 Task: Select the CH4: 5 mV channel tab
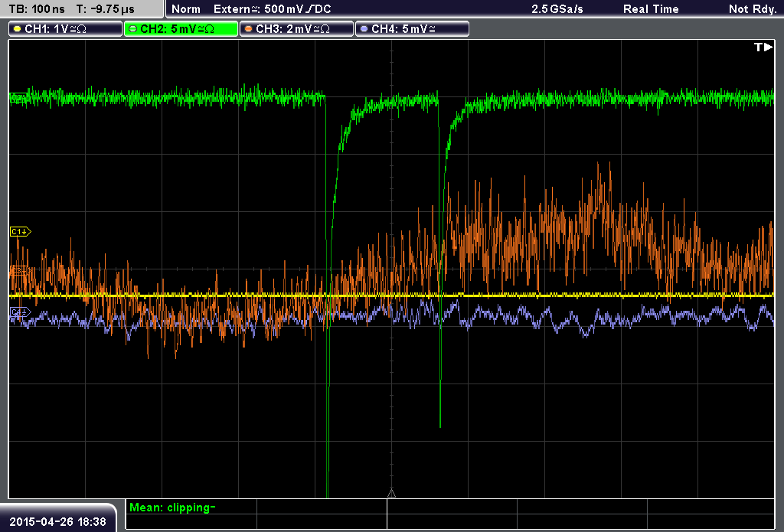click(412, 29)
